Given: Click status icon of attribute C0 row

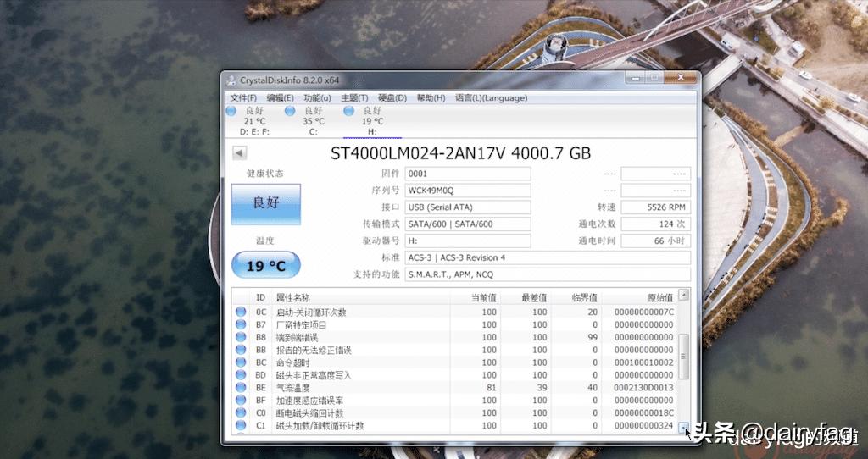Looking at the screenshot, I should tap(240, 412).
